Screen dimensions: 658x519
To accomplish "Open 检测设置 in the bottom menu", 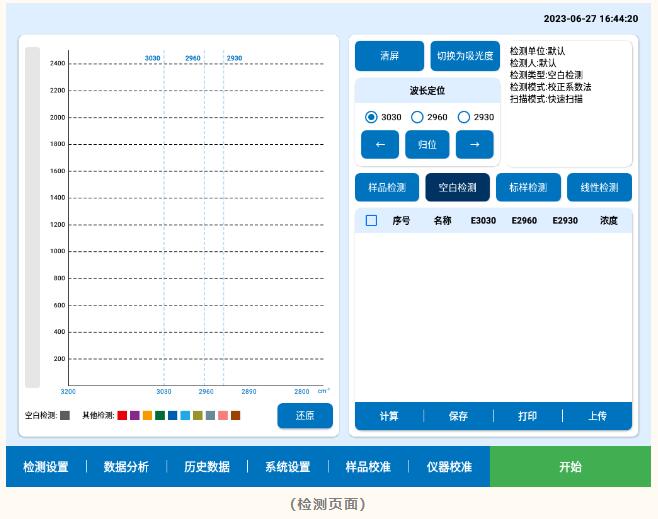I will click(46, 467).
